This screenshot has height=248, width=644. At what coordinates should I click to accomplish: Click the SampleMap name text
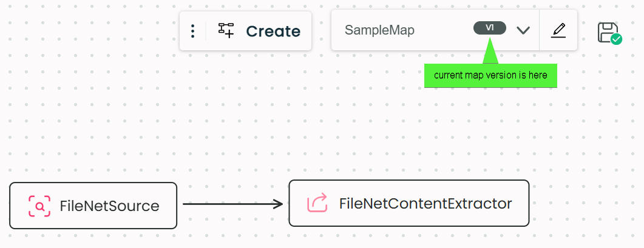379,30
